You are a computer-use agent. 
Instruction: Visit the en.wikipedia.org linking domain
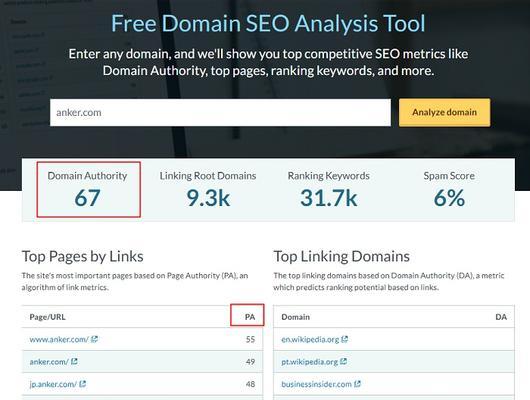[310, 339]
